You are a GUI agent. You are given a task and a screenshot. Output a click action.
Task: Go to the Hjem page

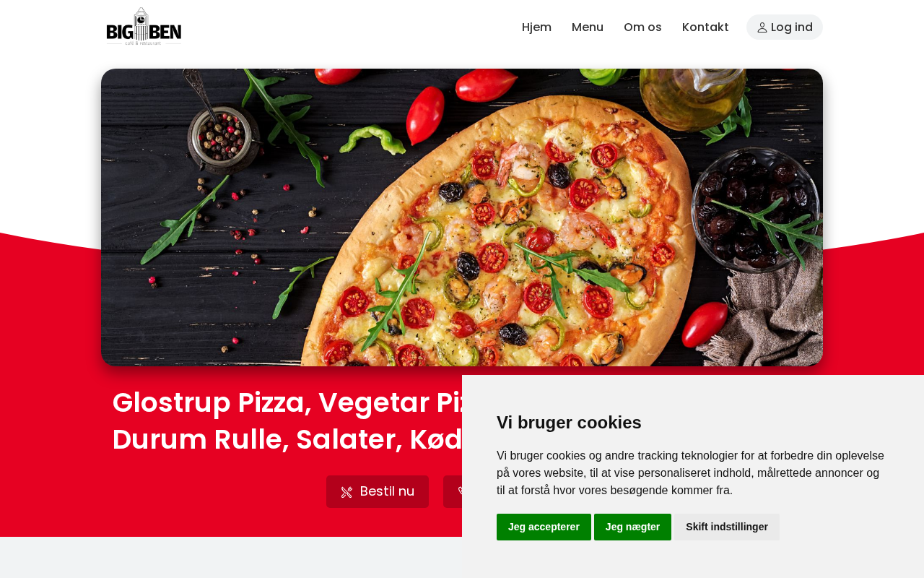536,27
